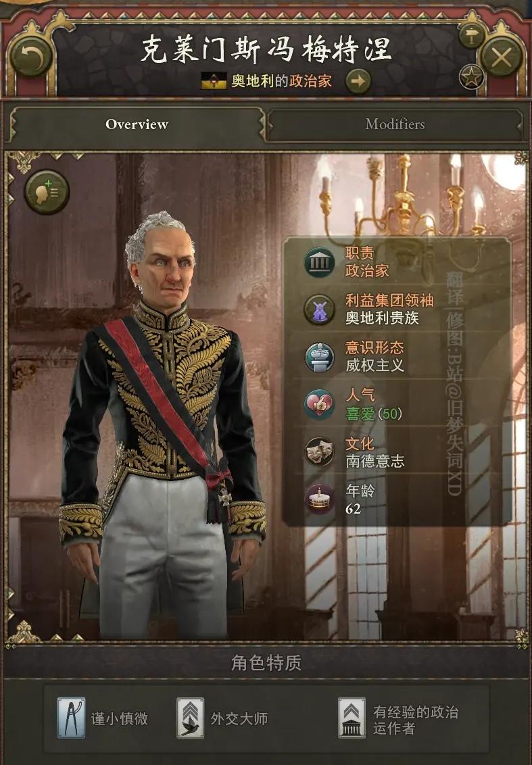The width and height of the screenshot is (532, 765).
Task: Switch to the Modifiers tab
Action: pyautogui.click(x=394, y=124)
